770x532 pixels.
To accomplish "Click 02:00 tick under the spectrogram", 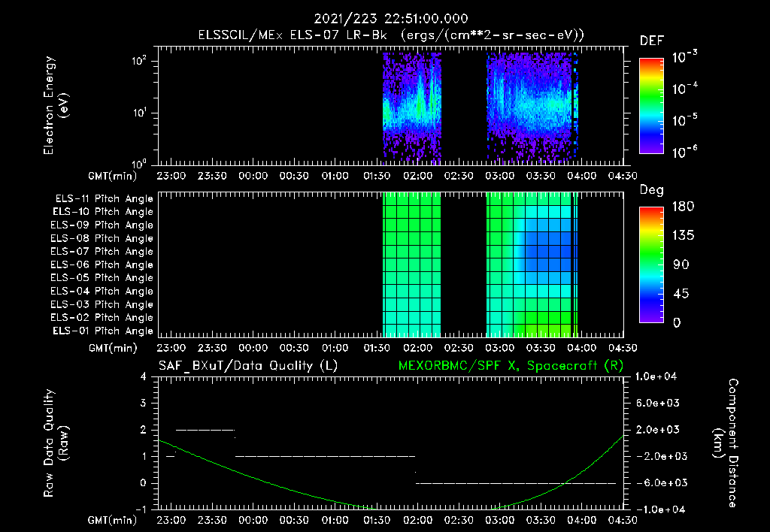I will pos(418,176).
